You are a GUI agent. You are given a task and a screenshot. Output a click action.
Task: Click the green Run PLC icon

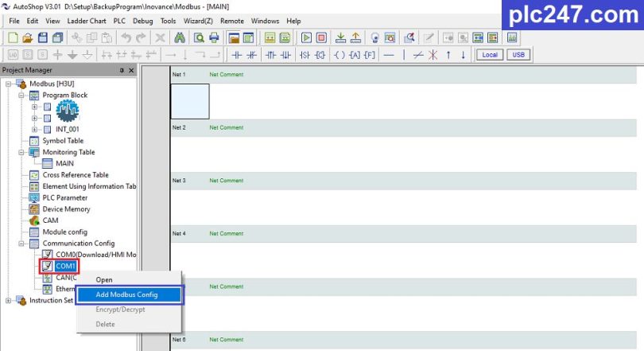[306, 38]
